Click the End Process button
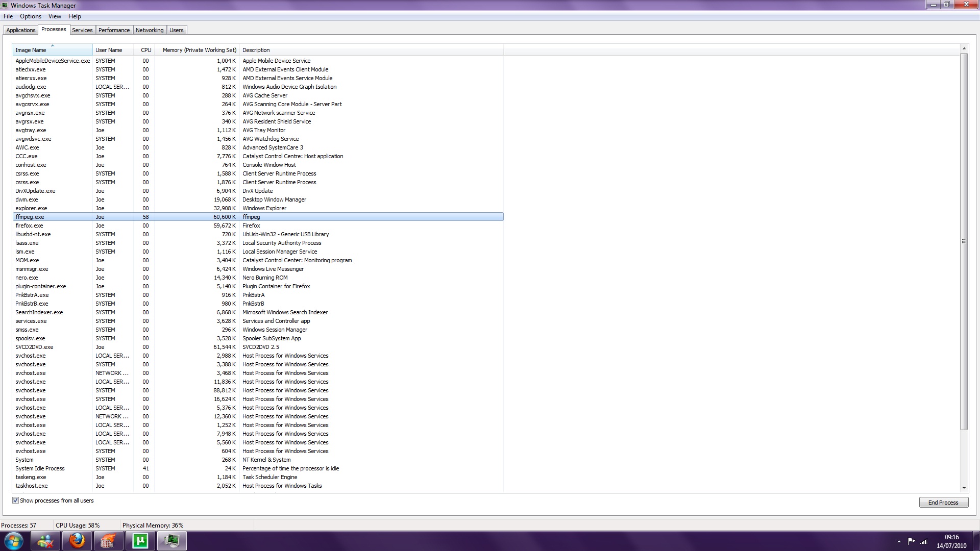The height and width of the screenshot is (551, 980). (943, 503)
